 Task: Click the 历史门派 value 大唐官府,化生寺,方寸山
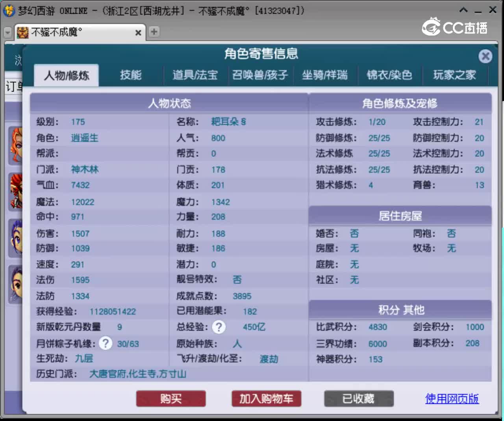click(x=138, y=374)
